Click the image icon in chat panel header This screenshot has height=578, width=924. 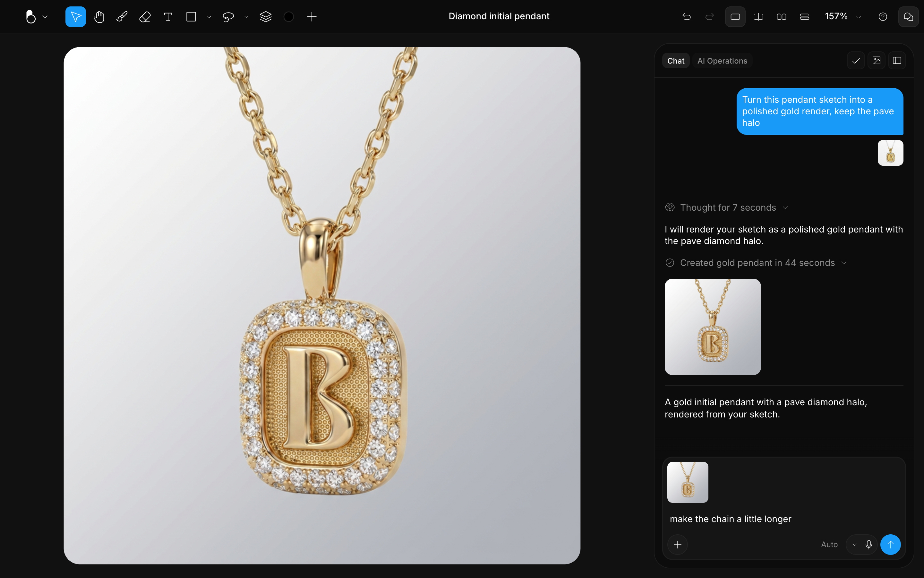[877, 61]
